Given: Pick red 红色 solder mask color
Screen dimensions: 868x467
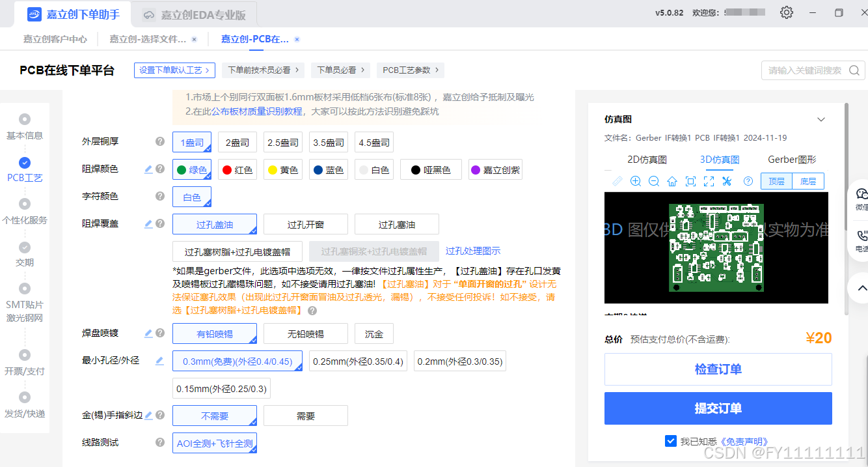Looking at the screenshot, I should [237, 170].
